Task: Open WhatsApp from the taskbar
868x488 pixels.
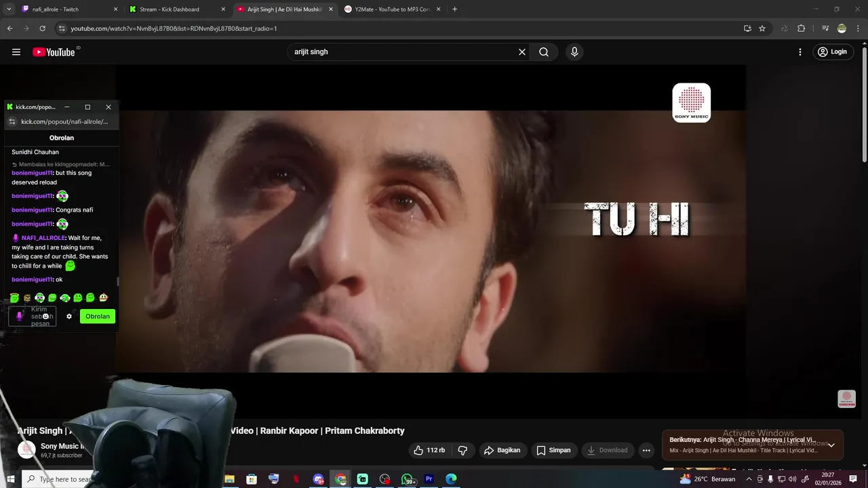Action: pos(407,479)
